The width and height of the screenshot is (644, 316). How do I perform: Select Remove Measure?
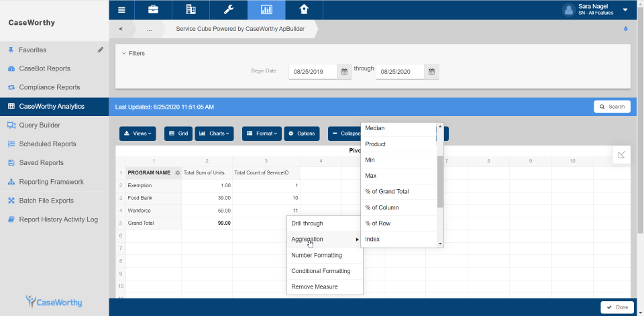coord(325,287)
